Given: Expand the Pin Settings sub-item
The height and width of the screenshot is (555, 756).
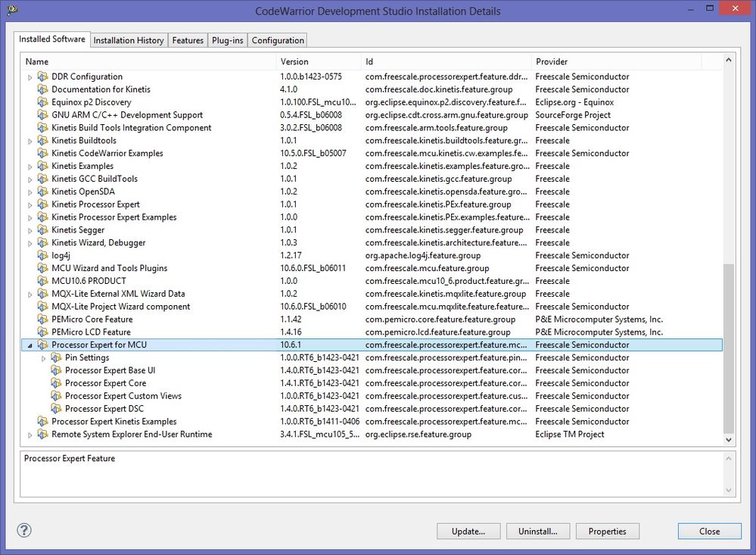Looking at the screenshot, I should tap(43, 357).
